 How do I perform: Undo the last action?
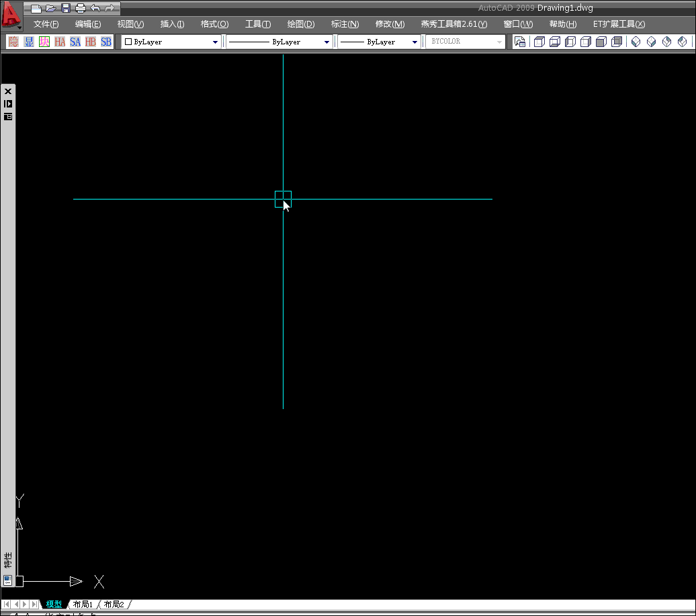pyautogui.click(x=95, y=8)
